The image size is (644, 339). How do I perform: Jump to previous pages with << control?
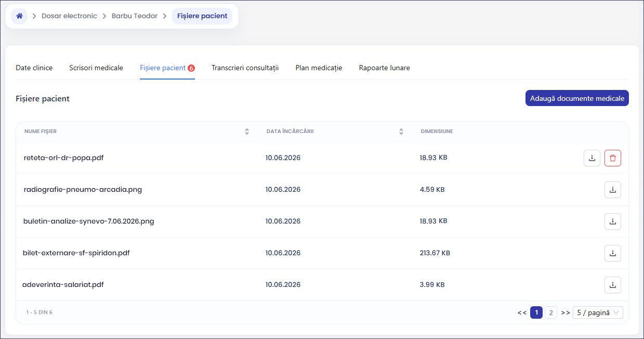pyautogui.click(x=522, y=313)
